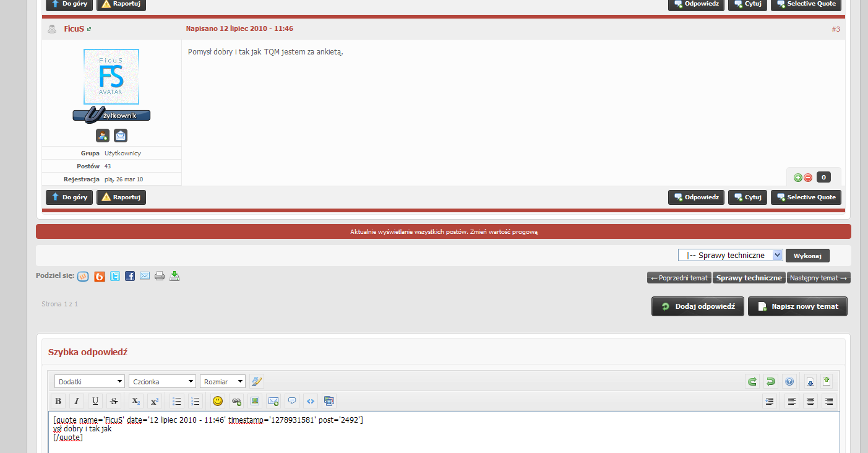
Task: Insert a code snippet in the reply
Action: tap(311, 401)
